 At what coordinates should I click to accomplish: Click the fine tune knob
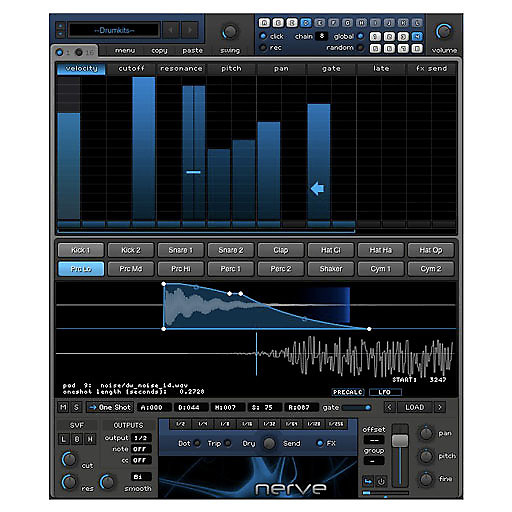coord(426,479)
